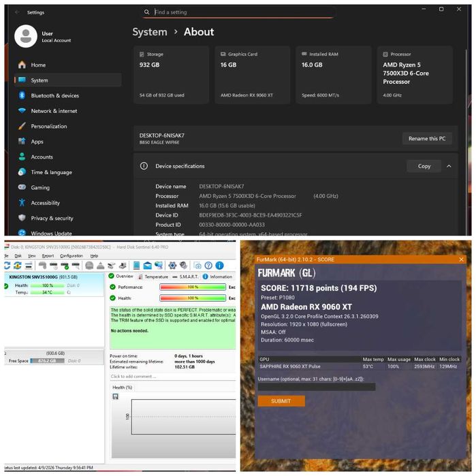Click the solid blue info icon in toolbar

[219, 266]
